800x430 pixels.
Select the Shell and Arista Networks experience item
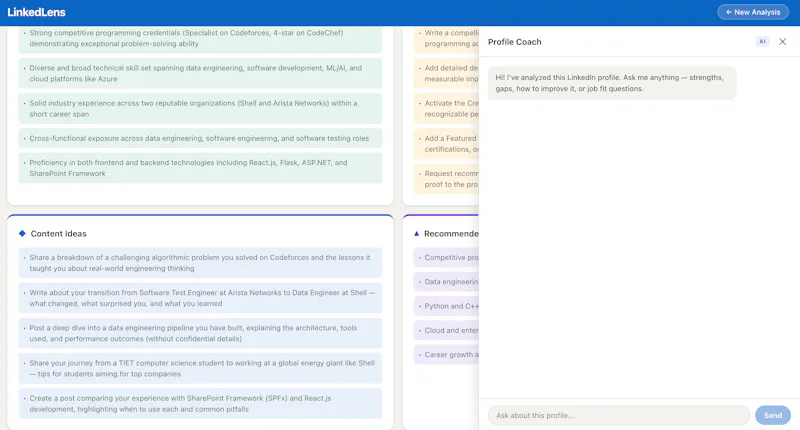(200, 109)
